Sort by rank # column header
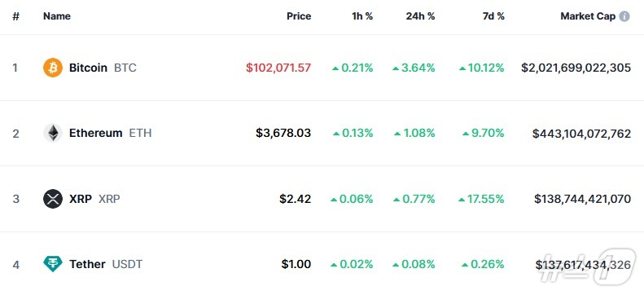Screen dimensions: 644x295 click(x=16, y=16)
